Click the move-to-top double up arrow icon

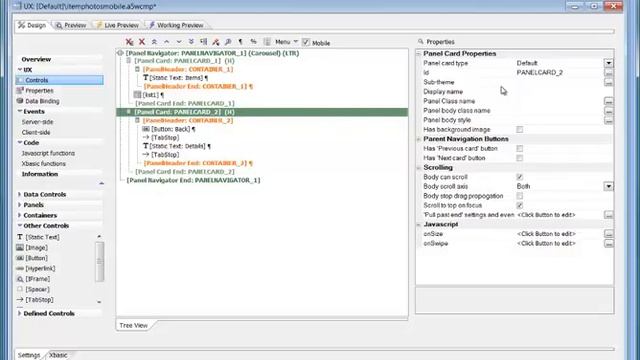click(154, 42)
